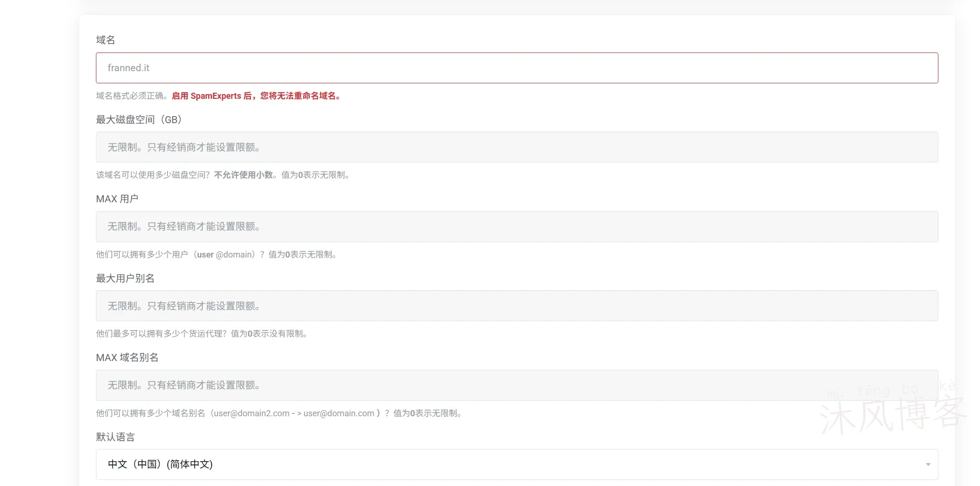Click the 最大磁盘空间 (GB) input field

517,147
